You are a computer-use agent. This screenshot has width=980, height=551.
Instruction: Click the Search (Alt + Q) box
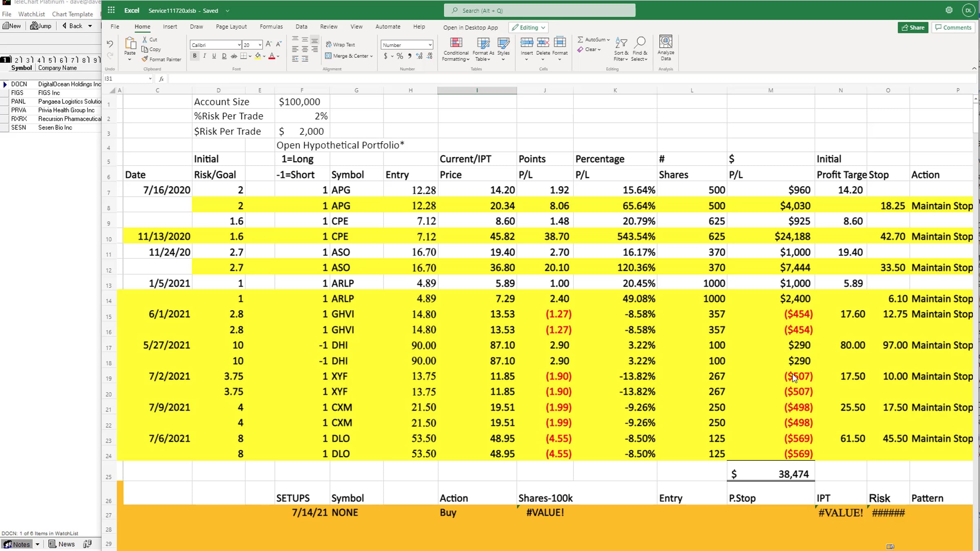[539, 10]
